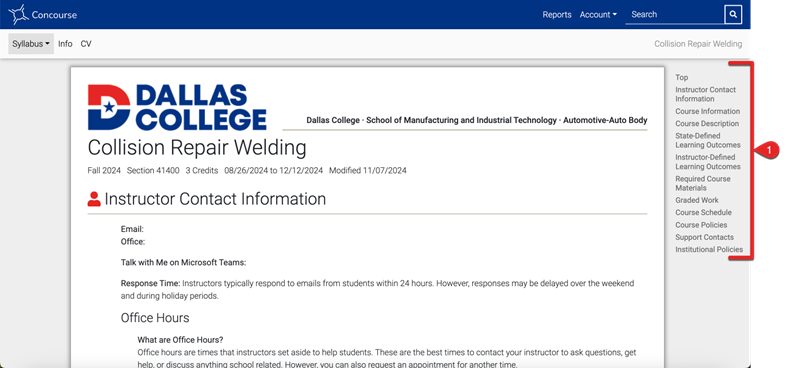Click the search magnifier button
The image size is (786, 368).
click(733, 15)
